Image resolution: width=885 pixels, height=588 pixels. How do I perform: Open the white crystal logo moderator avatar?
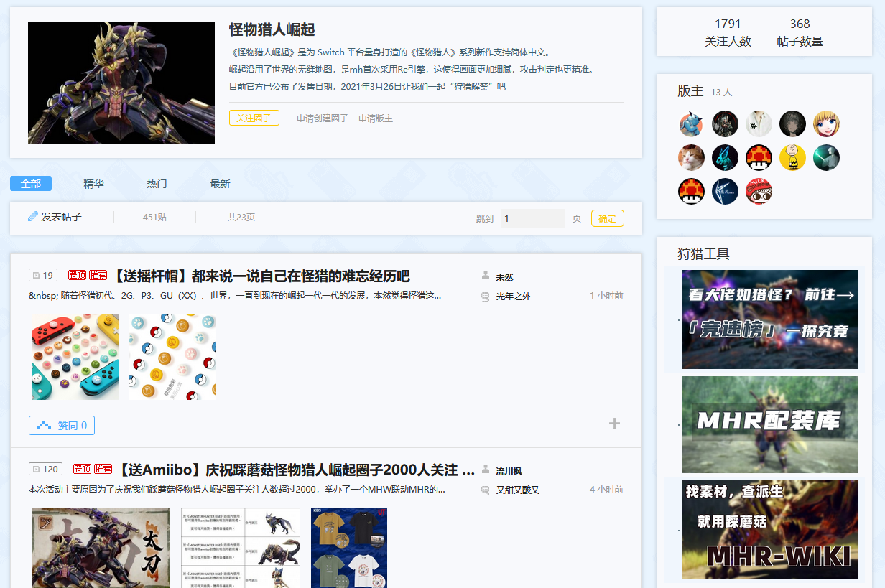[725, 192]
